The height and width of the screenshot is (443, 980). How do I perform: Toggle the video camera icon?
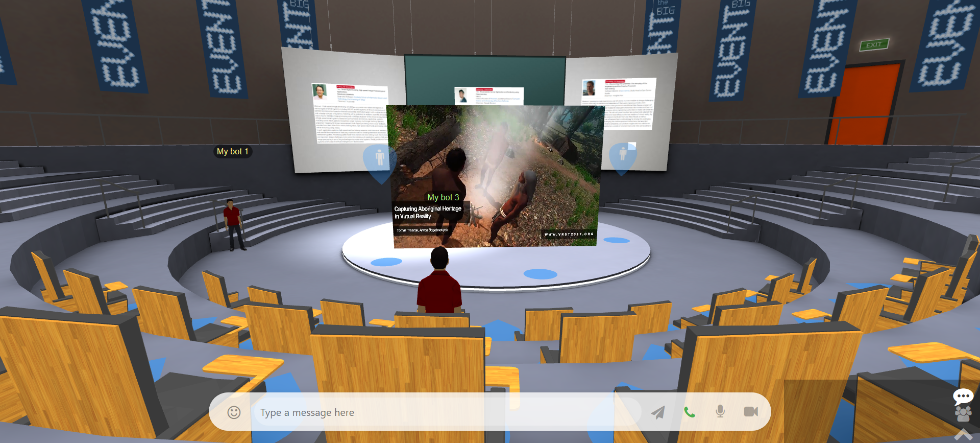751,411
